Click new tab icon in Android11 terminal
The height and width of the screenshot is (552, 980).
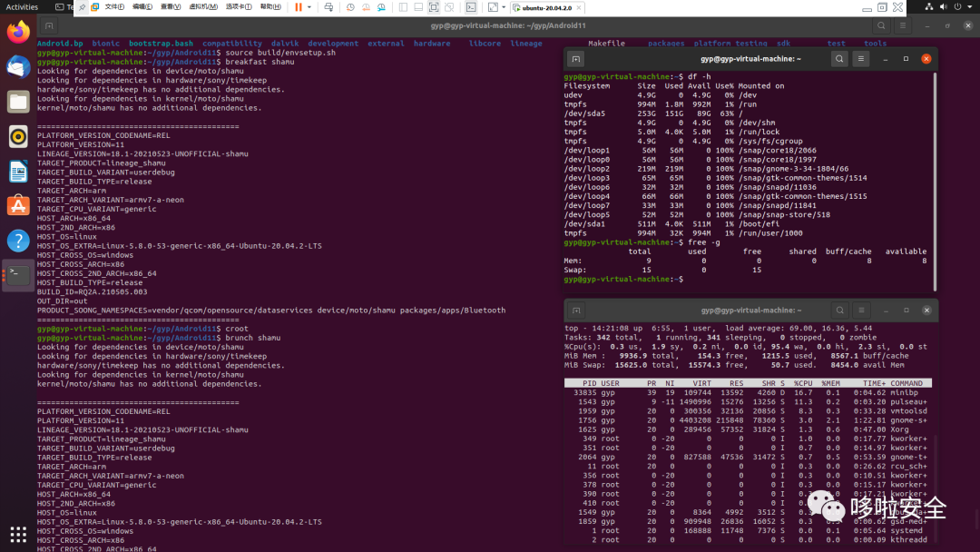coord(49,25)
